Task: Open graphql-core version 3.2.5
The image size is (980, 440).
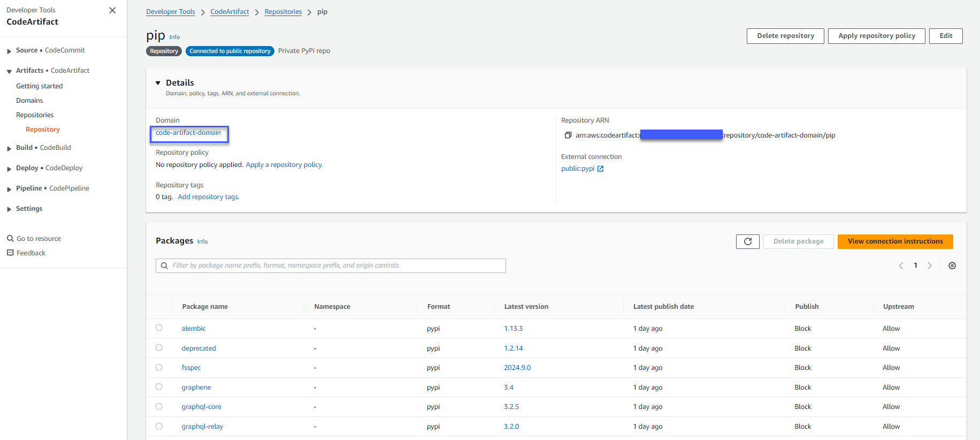Action: [511, 407]
